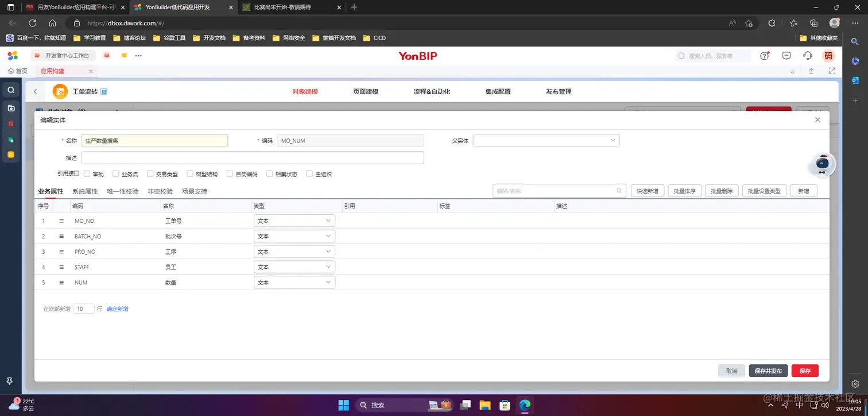Click the 编码/名称 search input field
The image size is (868, 416).
coord(554,190)
